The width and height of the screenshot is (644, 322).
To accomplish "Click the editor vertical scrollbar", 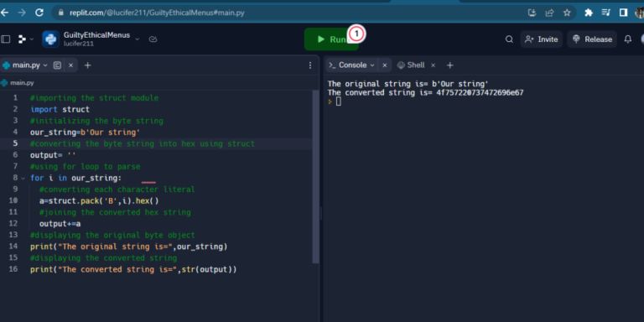I will click(315, 177).
